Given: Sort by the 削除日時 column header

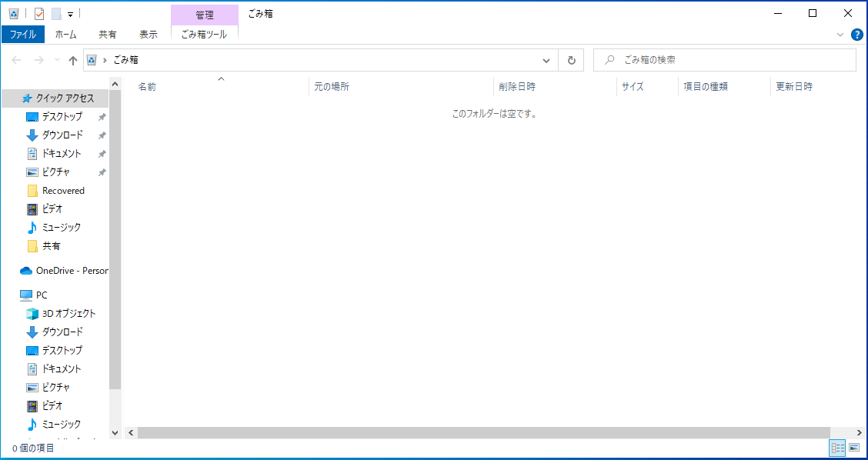Looking at the screenshot, I should [555, 87].
